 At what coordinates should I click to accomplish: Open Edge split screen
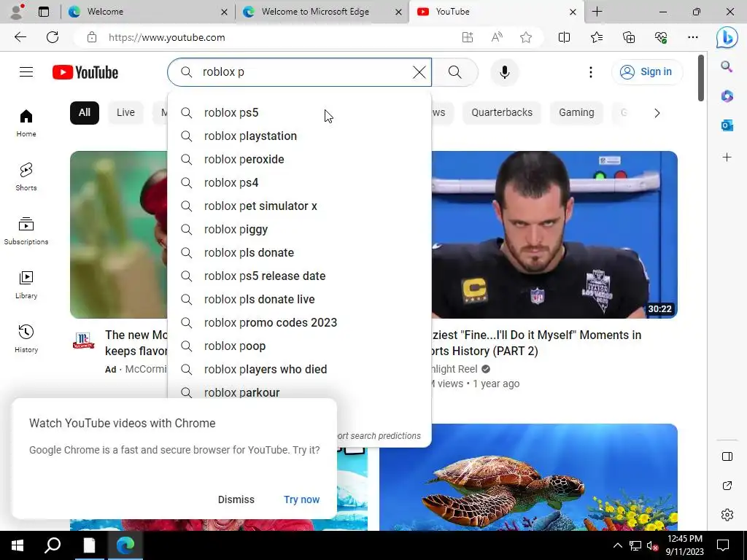tap(564, 37)
